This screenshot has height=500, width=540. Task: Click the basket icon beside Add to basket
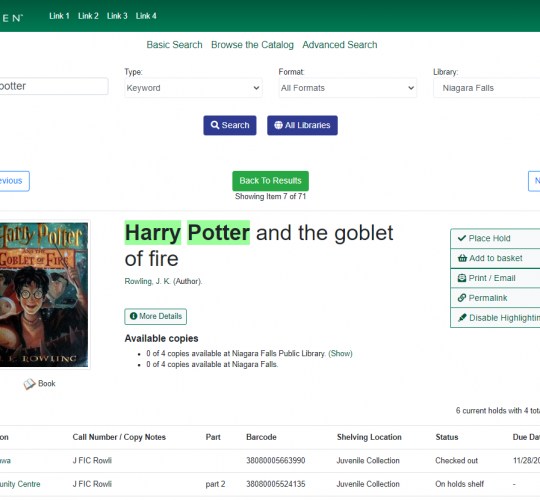462,258
